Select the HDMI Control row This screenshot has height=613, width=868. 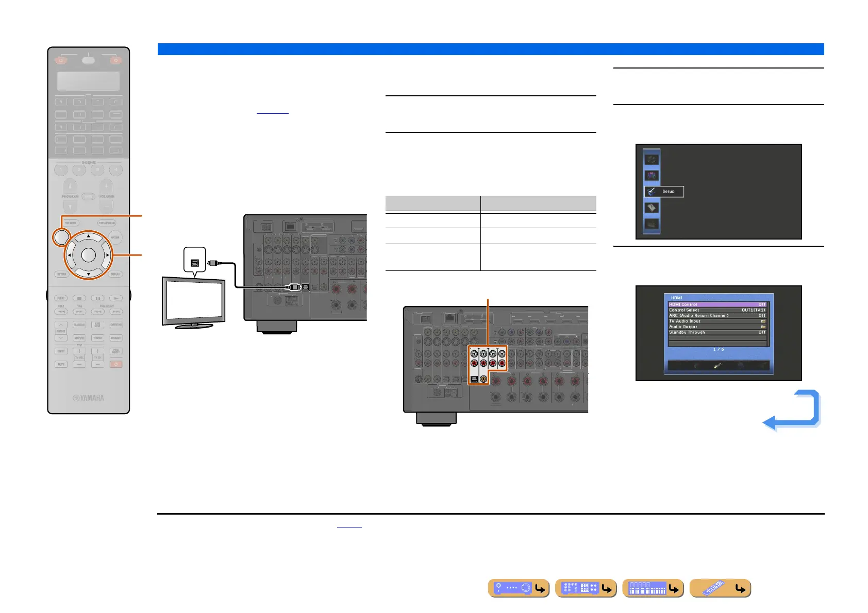click(717, 304)
